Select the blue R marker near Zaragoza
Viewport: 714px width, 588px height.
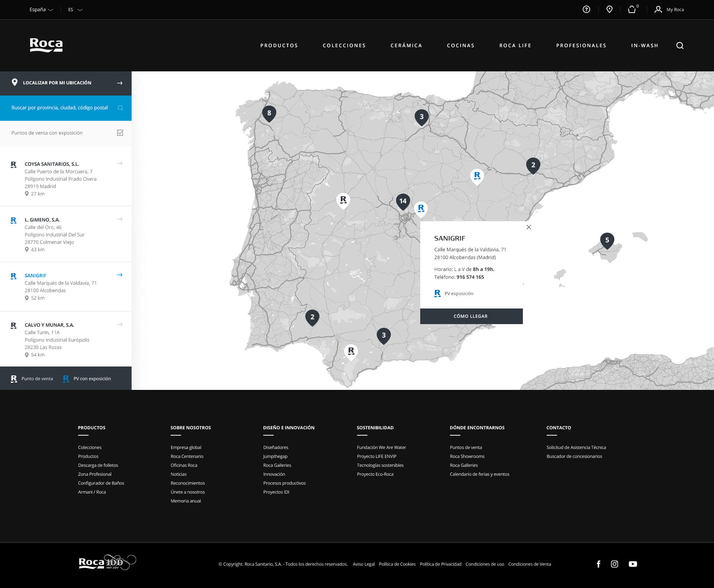pyautogui.click(x=477, y=177)
